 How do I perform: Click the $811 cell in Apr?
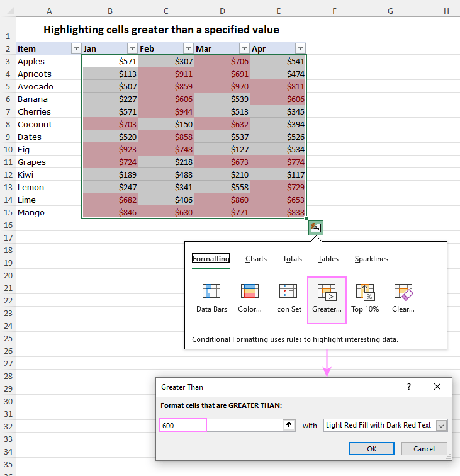[x=278, y=86]
